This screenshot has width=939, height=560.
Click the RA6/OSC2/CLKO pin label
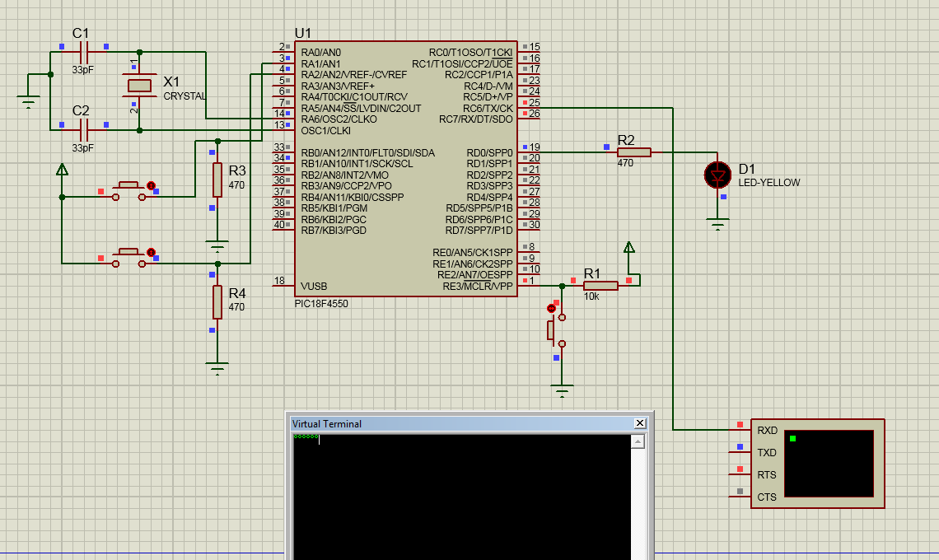pos(339,119)
